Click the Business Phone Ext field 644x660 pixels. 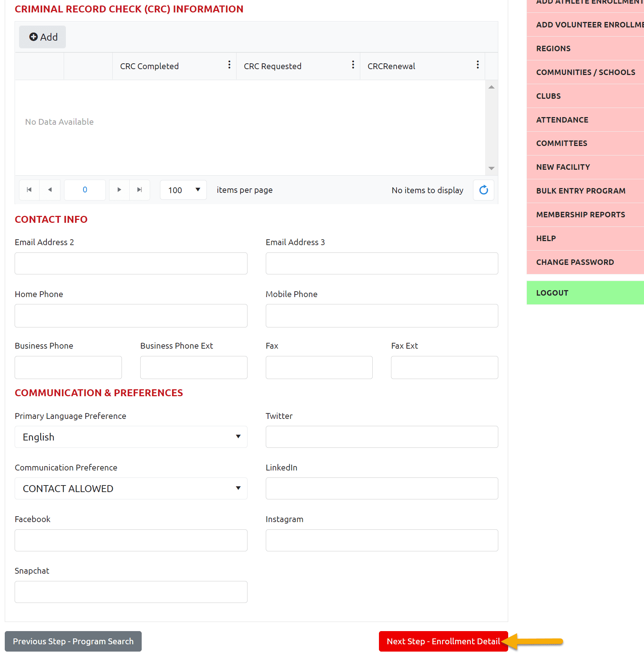coord(194,368)
